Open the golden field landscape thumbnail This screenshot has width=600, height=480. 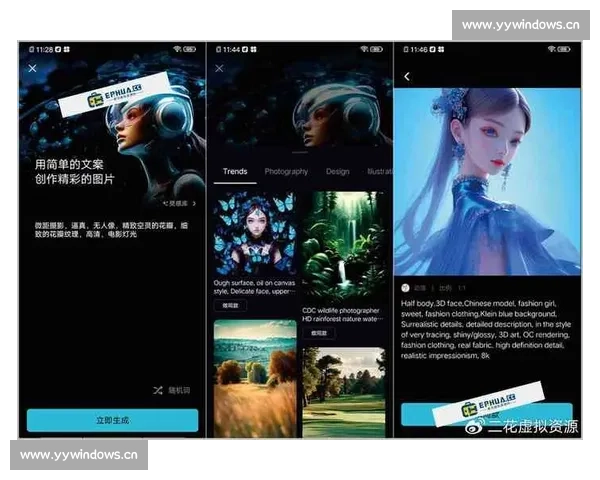(x=255, y=379)
